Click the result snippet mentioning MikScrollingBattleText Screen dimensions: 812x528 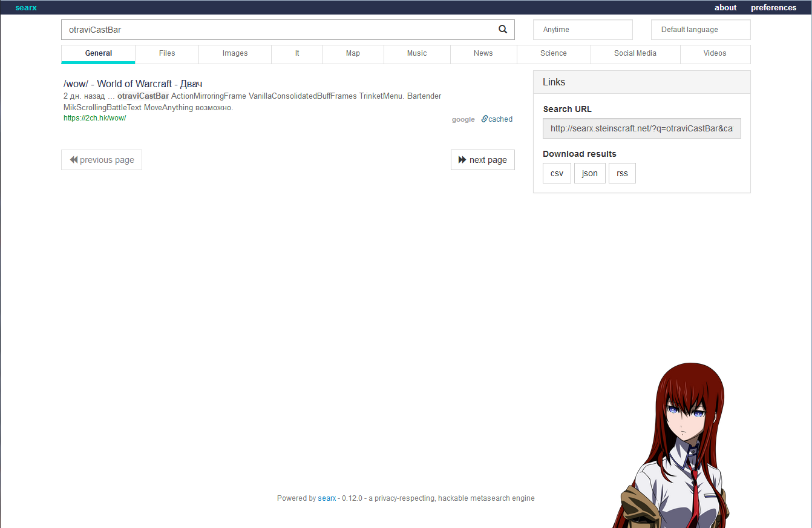(x=252, y=102)
